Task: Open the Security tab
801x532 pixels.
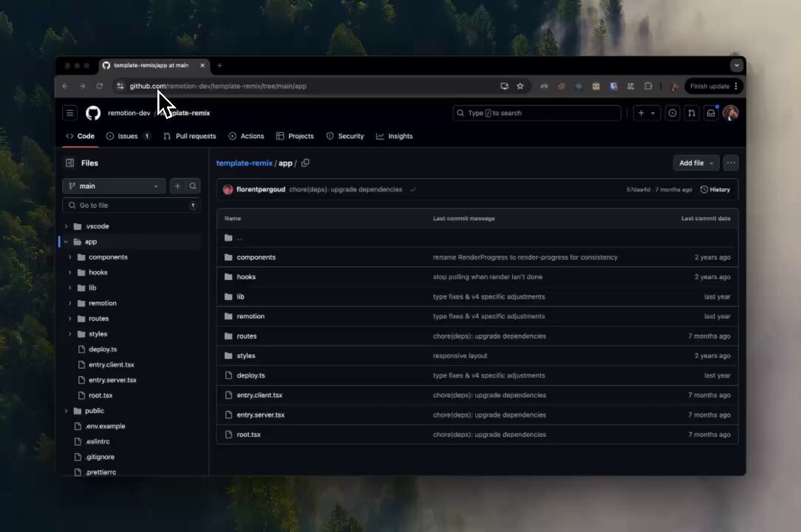Action: (x=345, y=136)
